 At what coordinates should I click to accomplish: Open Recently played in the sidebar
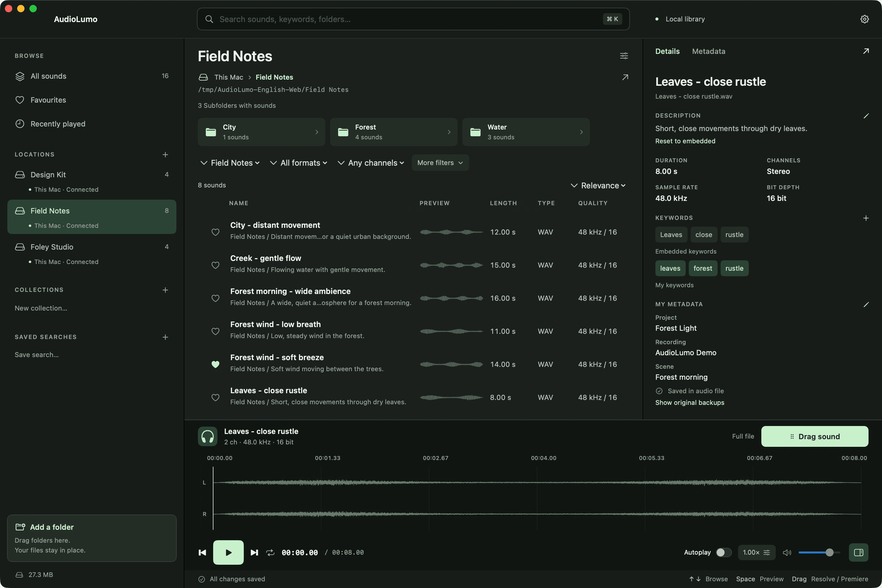pyautogui.click(x=92, y=124)
